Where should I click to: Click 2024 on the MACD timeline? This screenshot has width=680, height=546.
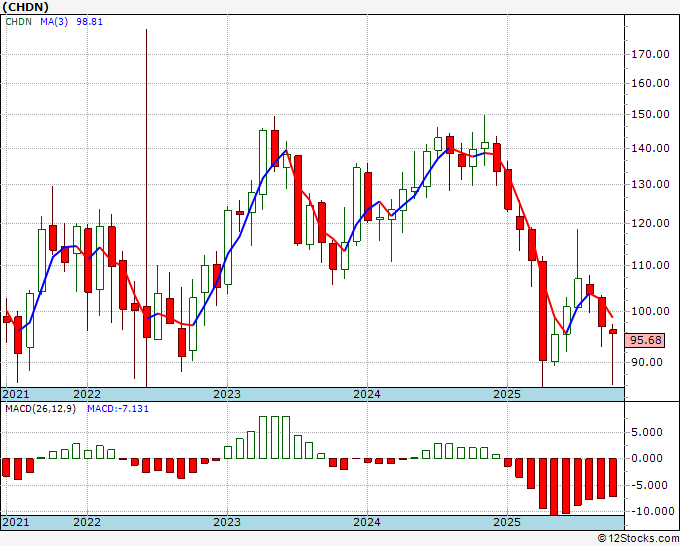pyautogui.click(x=367, y=522)
